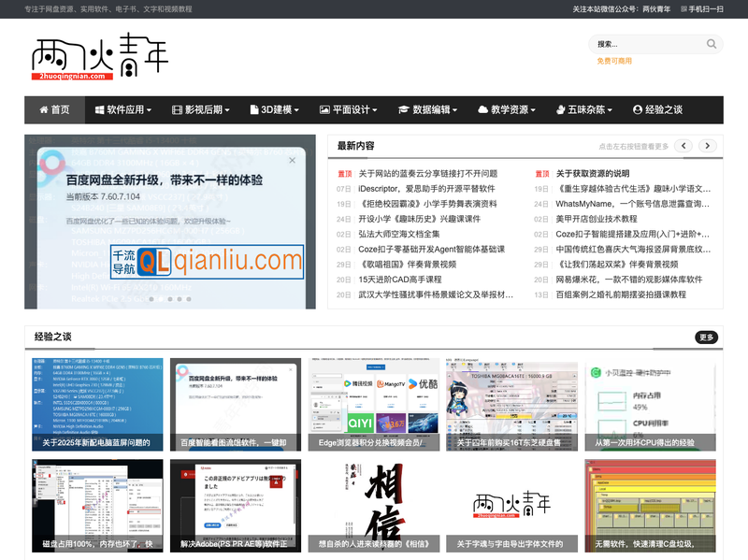Click the 教学资源 cloud icon
Viewport: 748px width, 560px height.
483,109
